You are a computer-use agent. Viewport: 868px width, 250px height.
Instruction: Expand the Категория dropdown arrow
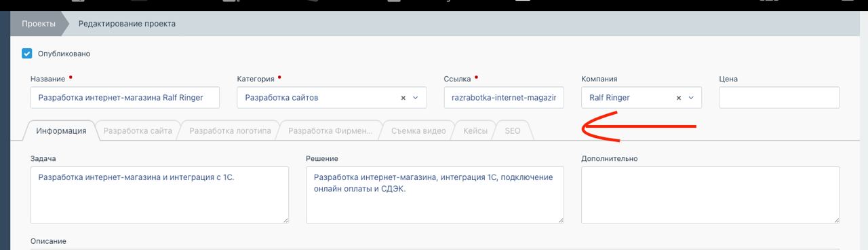pyautogui.click(x=416, y=98)
